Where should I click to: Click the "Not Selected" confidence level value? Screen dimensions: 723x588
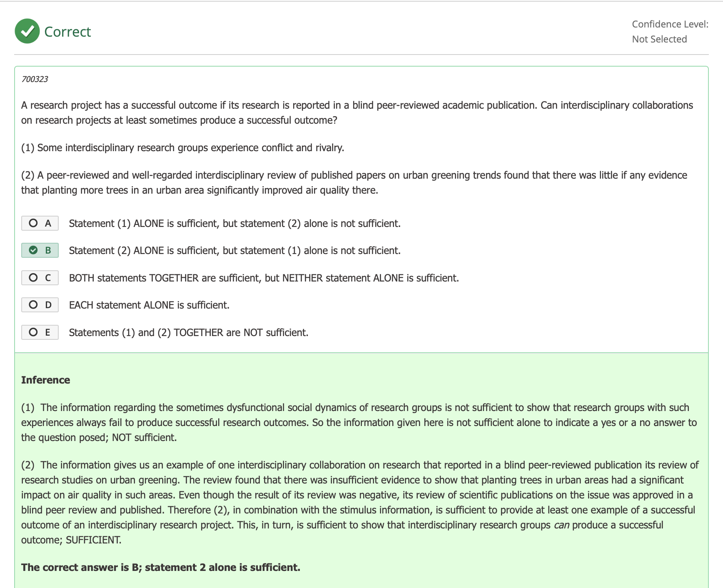(659, 39)
